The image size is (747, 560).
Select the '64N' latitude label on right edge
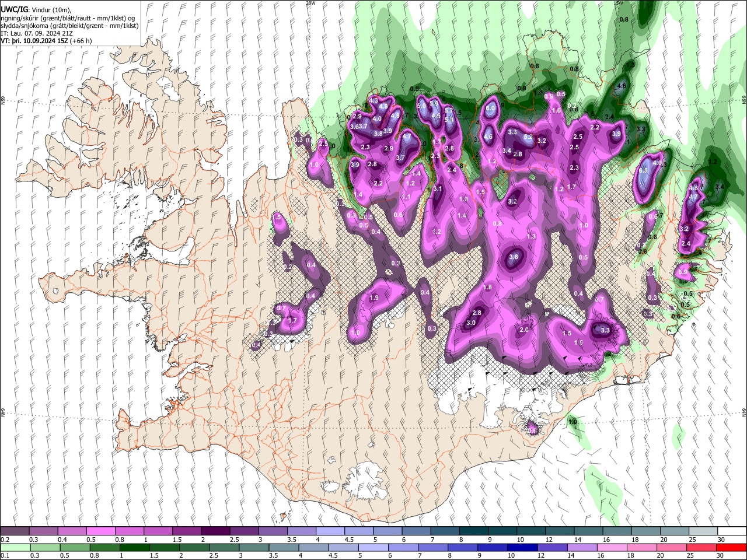744,412
